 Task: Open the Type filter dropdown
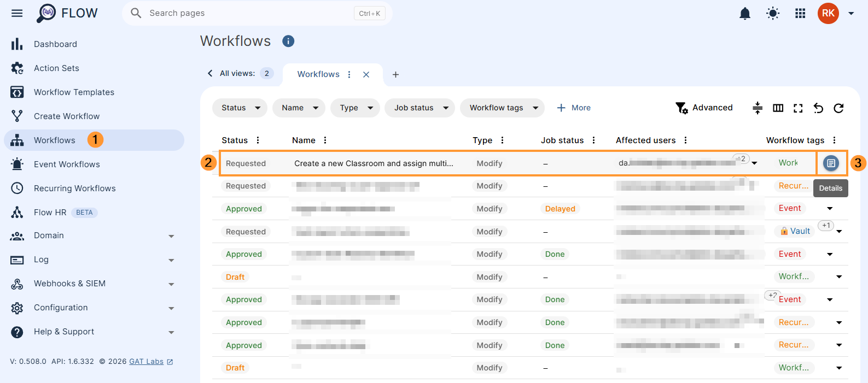click(x=355, y=108)
